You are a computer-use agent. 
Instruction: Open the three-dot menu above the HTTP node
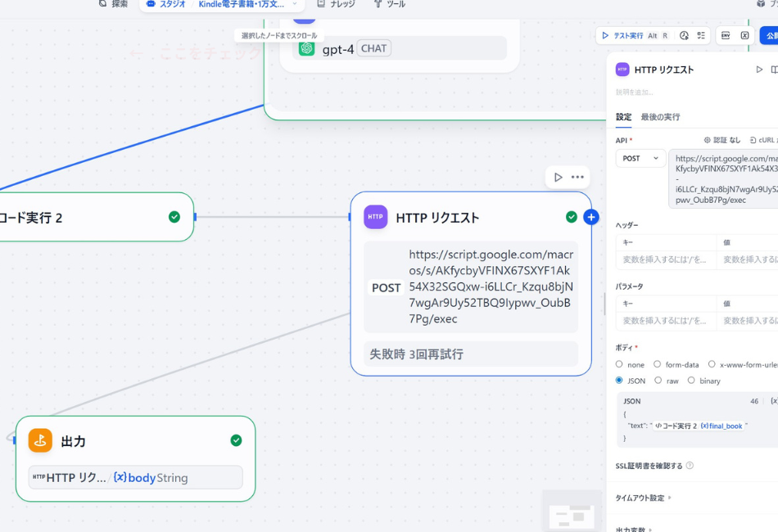tap(577, 177)
